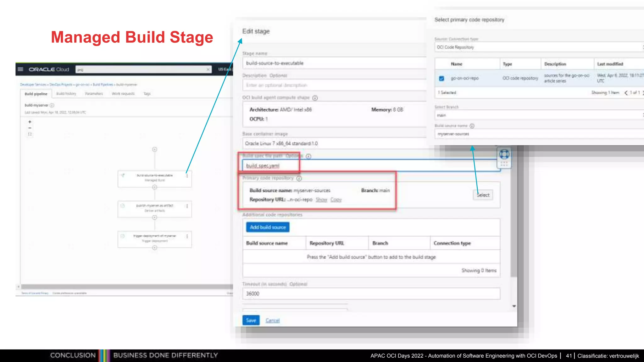Sort repositories by Last modified column

coord(610,64)
